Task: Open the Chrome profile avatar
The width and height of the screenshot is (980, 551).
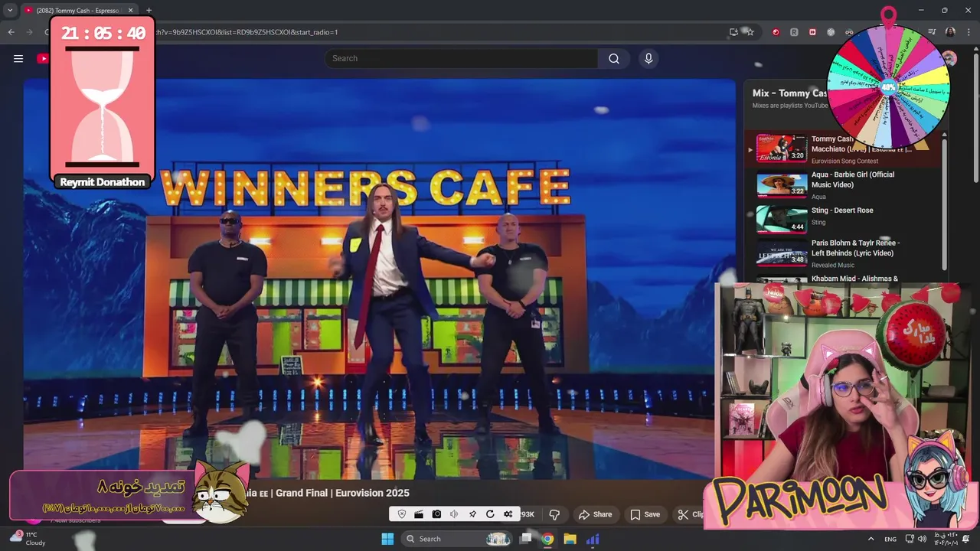Action: [950, 32]
